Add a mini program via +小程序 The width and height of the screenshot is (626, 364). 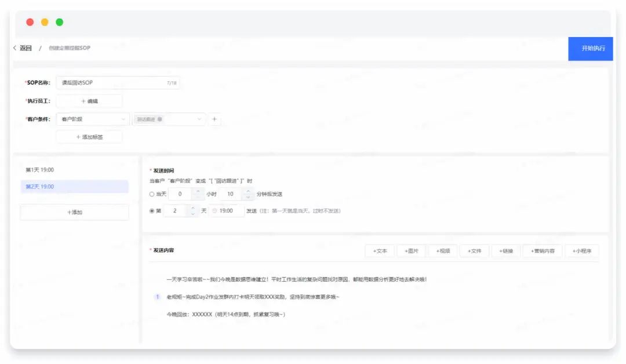click(581, 251)
